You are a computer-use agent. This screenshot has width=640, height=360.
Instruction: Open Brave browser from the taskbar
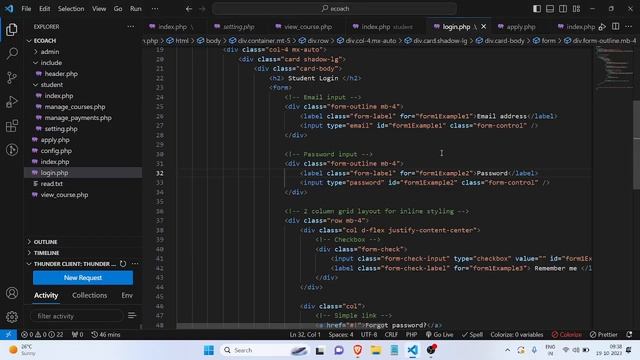coord(358,350)
